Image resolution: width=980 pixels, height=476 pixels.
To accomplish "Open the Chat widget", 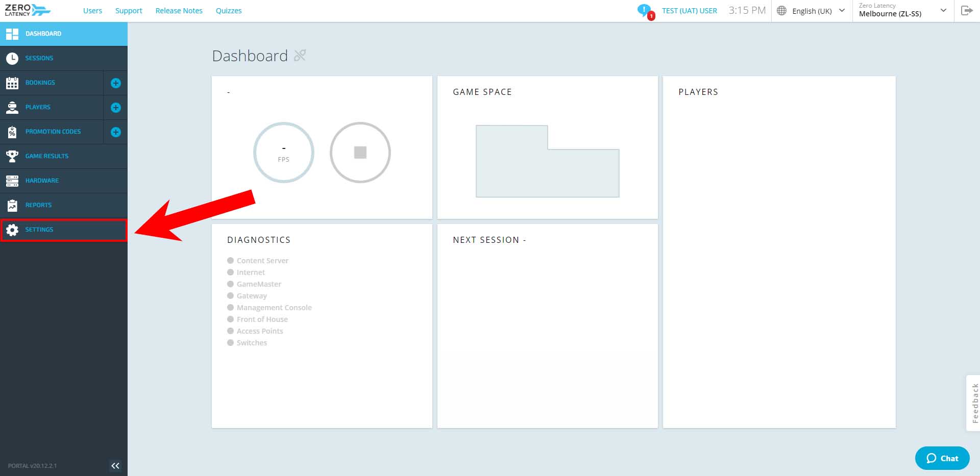I will pos(942,458).
